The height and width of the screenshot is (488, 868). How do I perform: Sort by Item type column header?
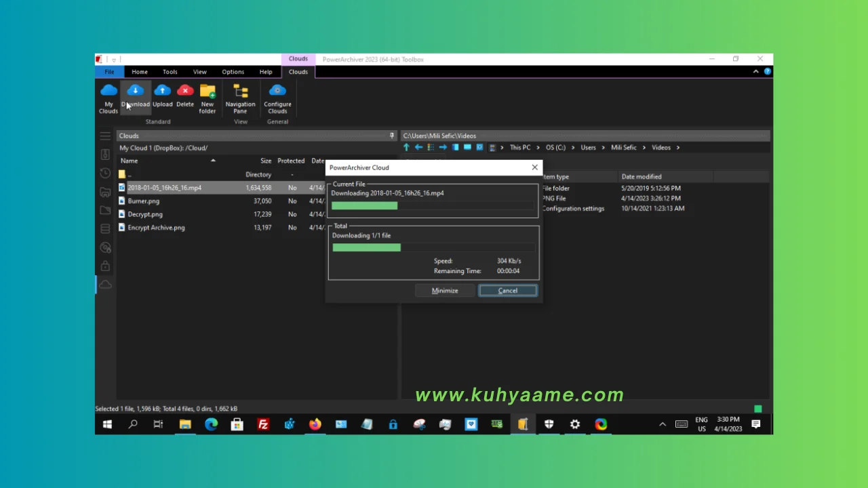click(x=555, y=177)
